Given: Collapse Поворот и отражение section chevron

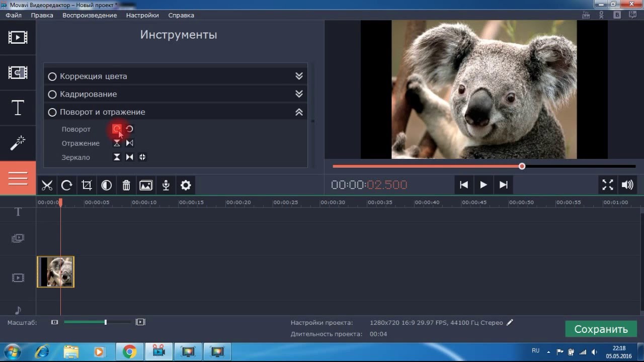Looking at the screenshot, I should 299,112.
